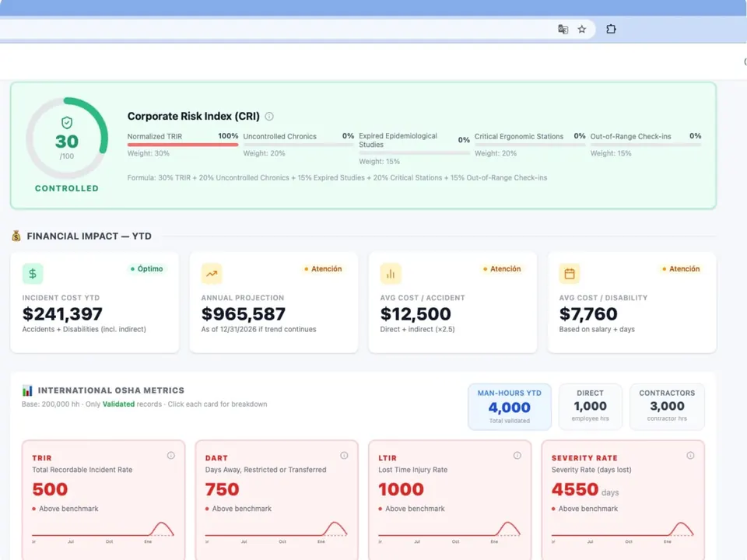This screenshot has width=747, height=560.
Task: Click the chart icon beside International OSHA Metrics
Action: (x=27, y=390)
